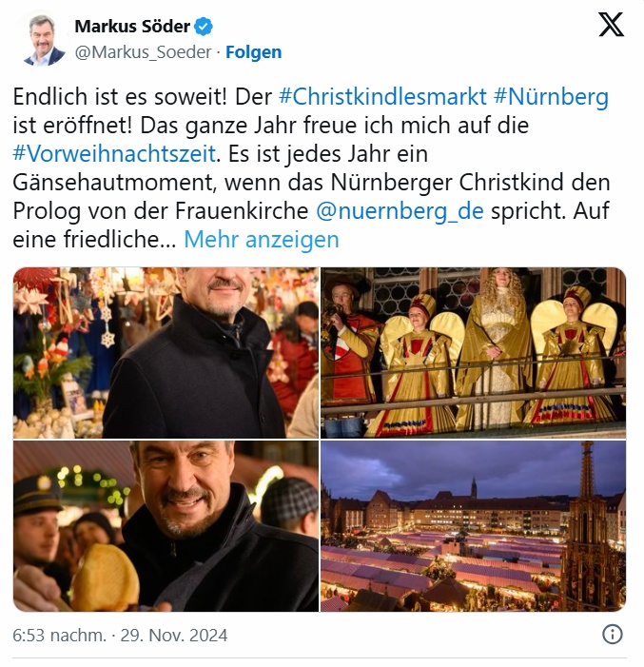The height and width of the screenshot is (667, 644).
Task: Open the tweet info icon
Action: click(x=613, y=635)
